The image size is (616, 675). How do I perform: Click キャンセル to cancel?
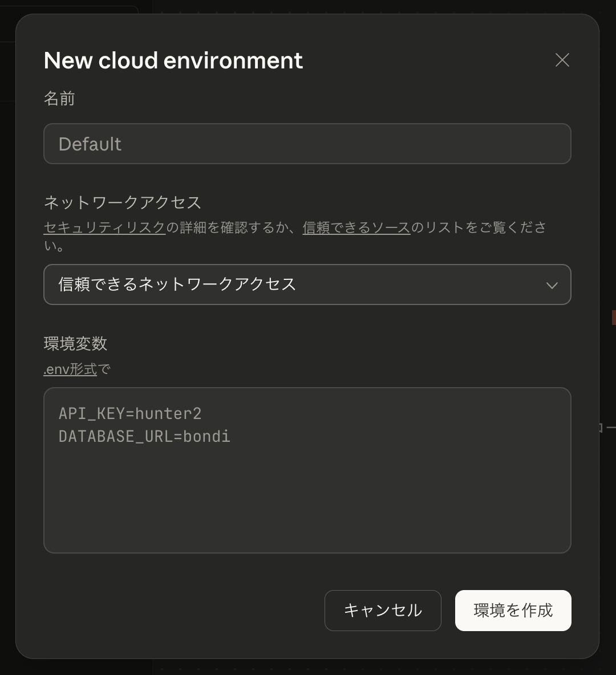(383, 611)
